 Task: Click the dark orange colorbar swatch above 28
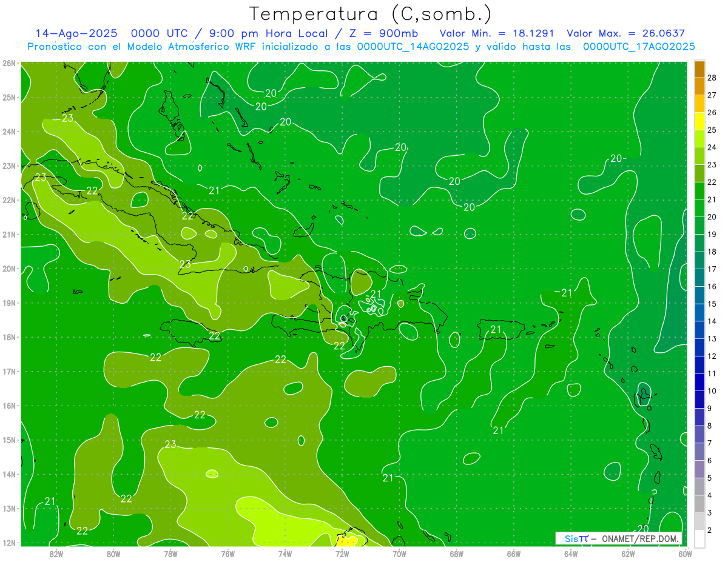click(699, 69)
